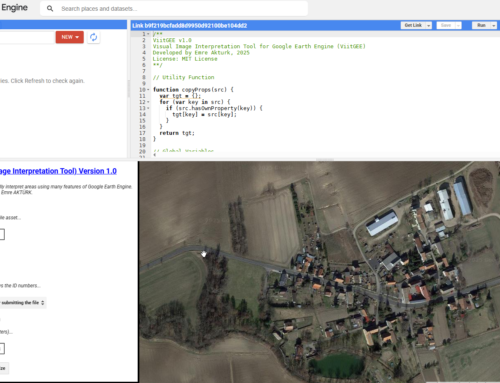The height and width of the screenshot is (383, 500).
Task: Collapse function copyProps fold at line 10
Action: (148, 90)
